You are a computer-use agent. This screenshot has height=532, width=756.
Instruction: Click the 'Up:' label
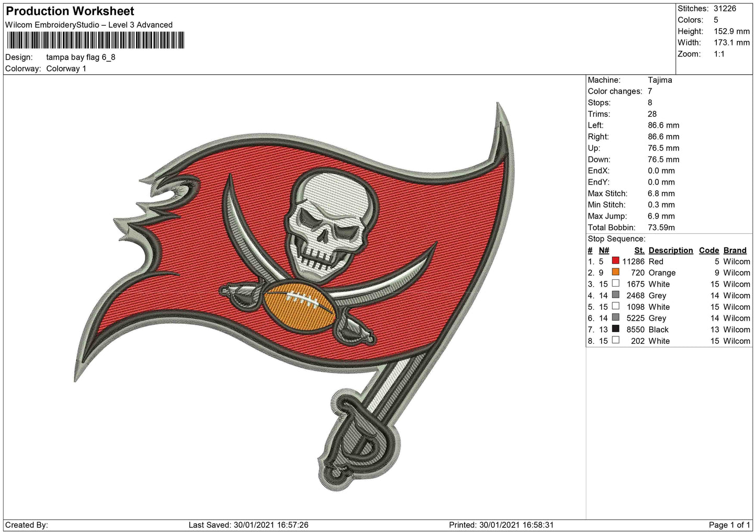click(x=593, y=148)
